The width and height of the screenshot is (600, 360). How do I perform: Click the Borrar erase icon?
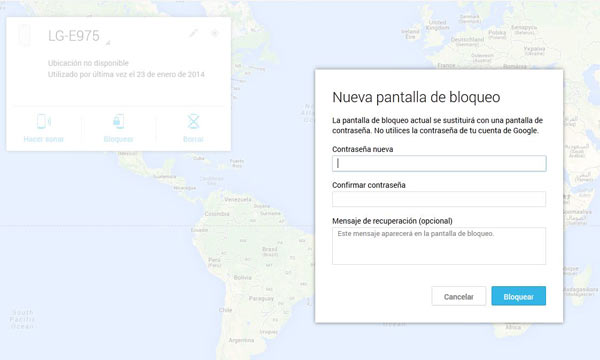tap(193, 122)
